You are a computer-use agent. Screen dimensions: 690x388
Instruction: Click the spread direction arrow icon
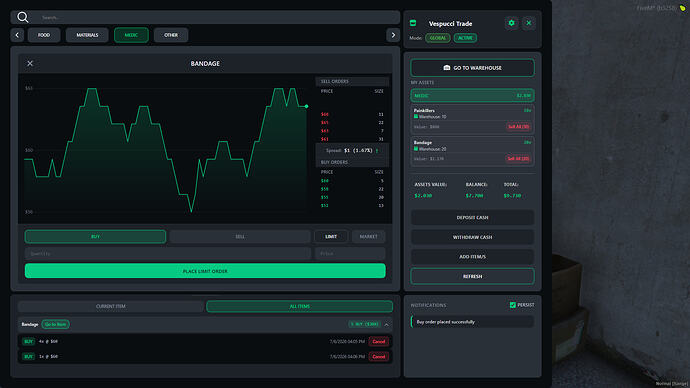tap(377, 150)
